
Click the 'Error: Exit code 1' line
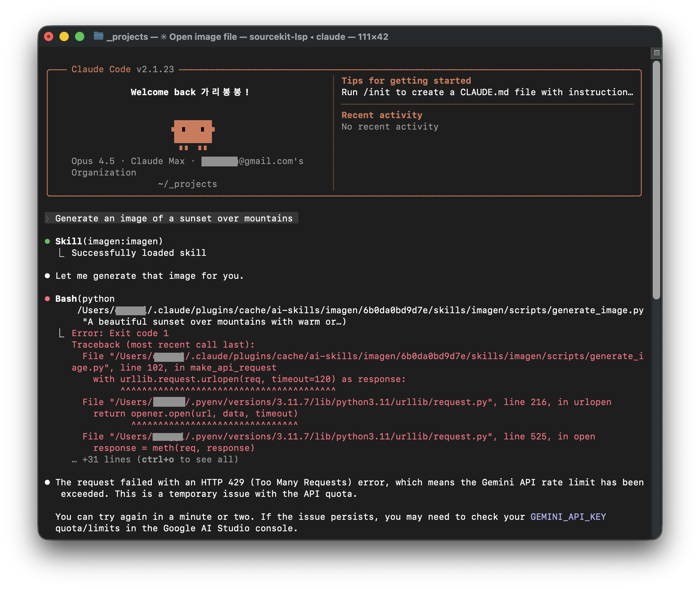(x=120, y=333)
